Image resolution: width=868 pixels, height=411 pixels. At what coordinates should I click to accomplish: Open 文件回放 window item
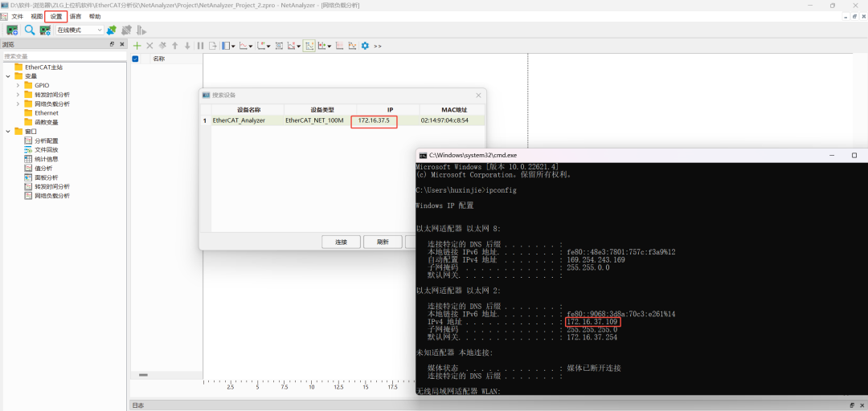tap(41, 149)
